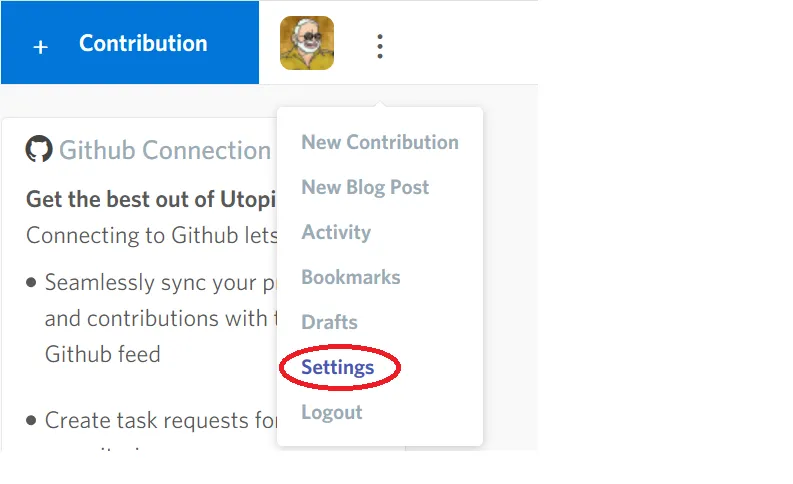This screenshot has width=793, height=484.
Task: Click the 'and contributions with' text line
Action: click(x=161, y=319)
